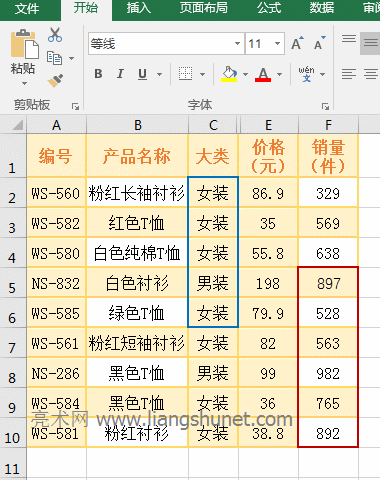Click the font size box showing 11

(x=259, y=43)
